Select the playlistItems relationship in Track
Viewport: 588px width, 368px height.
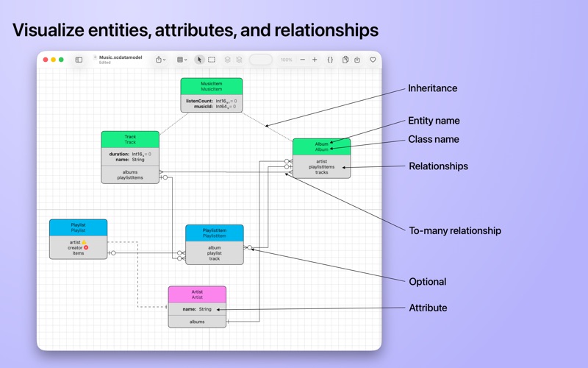[130, 177]
